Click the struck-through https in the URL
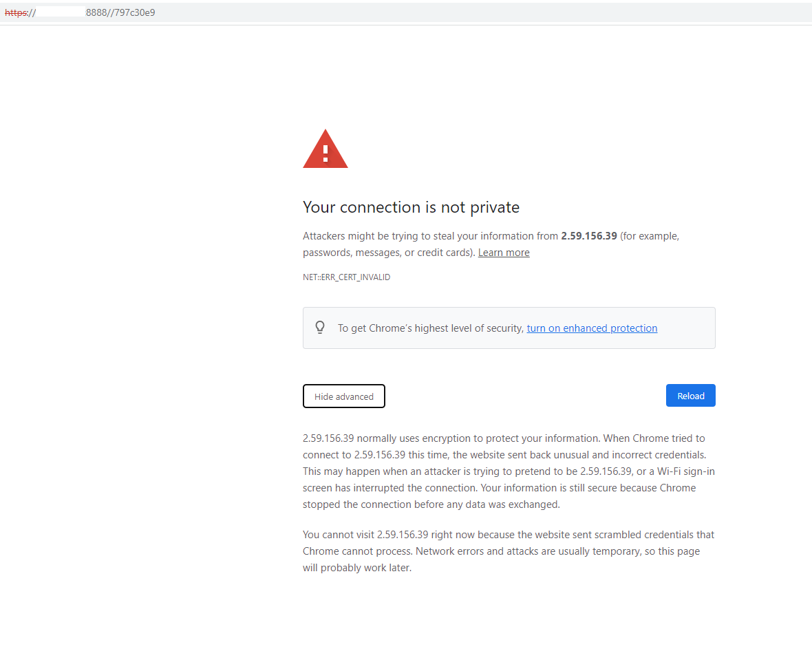 [15, 12]
